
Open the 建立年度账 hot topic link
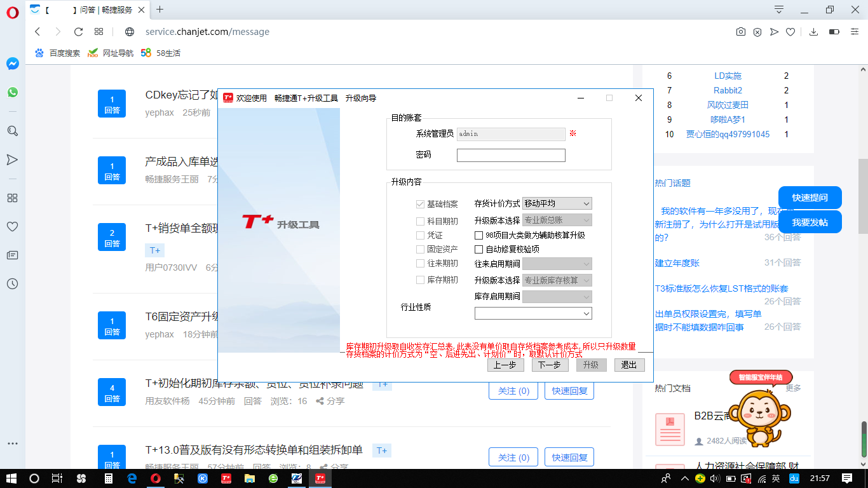[677, 262]
